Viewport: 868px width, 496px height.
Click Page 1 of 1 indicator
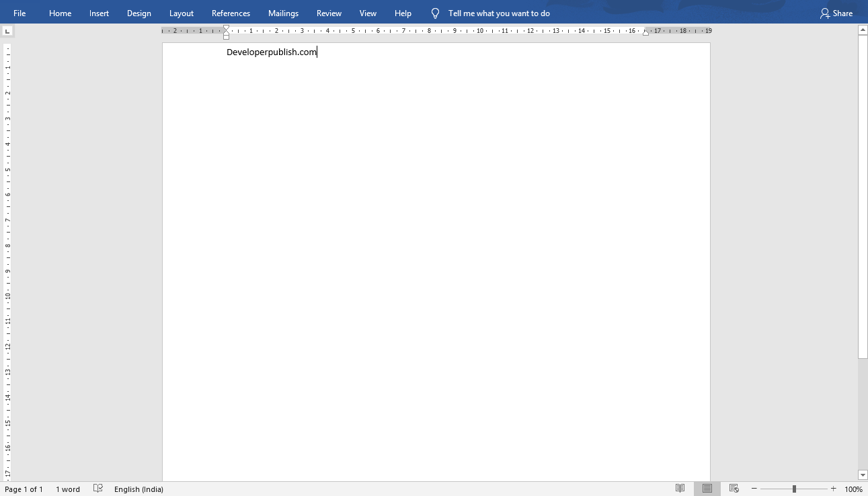coord(24,489)
